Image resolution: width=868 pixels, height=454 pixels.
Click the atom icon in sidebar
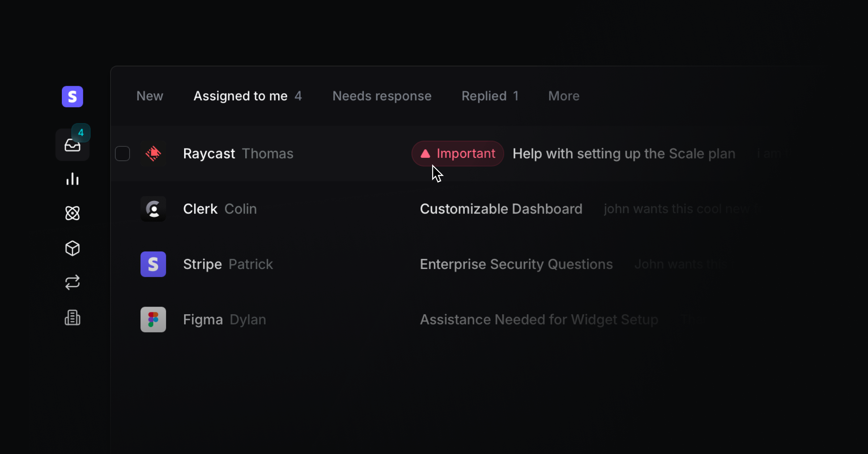72,213
